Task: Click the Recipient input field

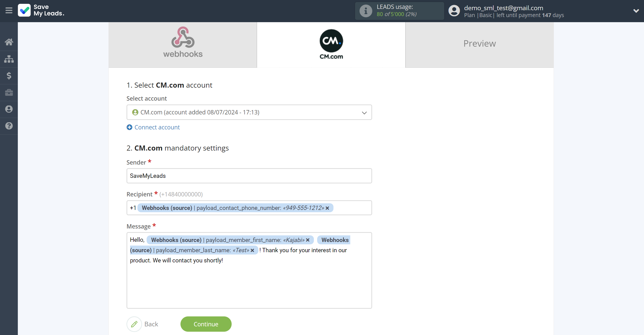Action: [249, 208]
